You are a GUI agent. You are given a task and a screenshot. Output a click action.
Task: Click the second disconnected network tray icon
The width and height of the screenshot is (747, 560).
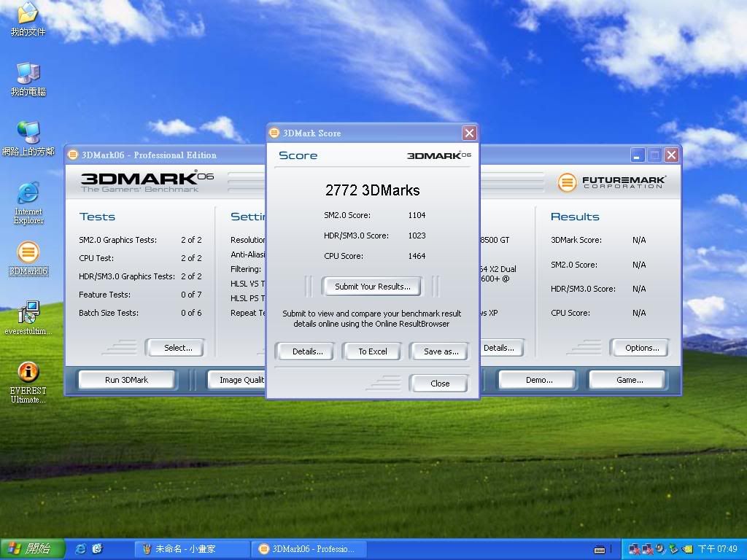click(x=647, y=549)
